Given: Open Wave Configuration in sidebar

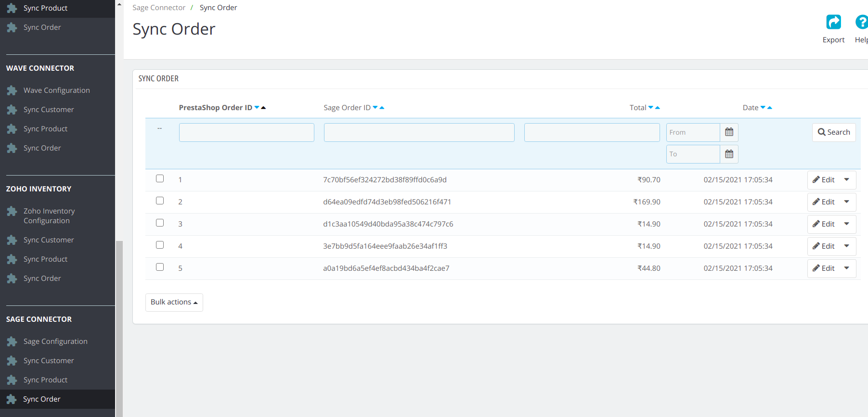Looking at the screenshot, I should click(x=57, y=90).
